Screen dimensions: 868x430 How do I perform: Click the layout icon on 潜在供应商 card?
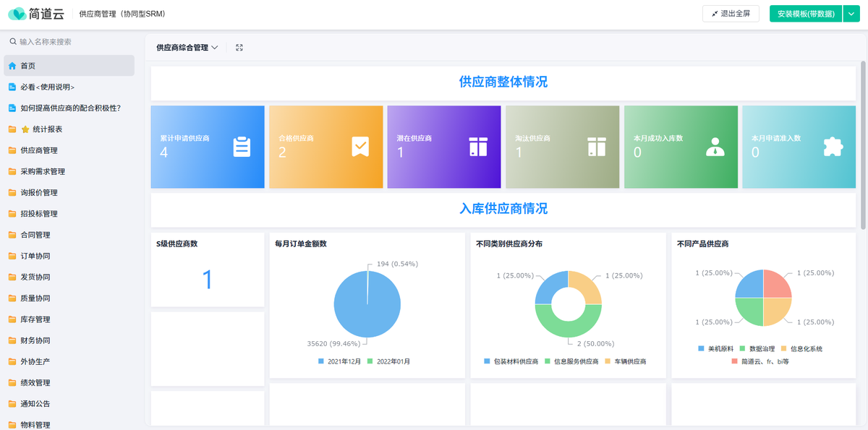point(478,147)
